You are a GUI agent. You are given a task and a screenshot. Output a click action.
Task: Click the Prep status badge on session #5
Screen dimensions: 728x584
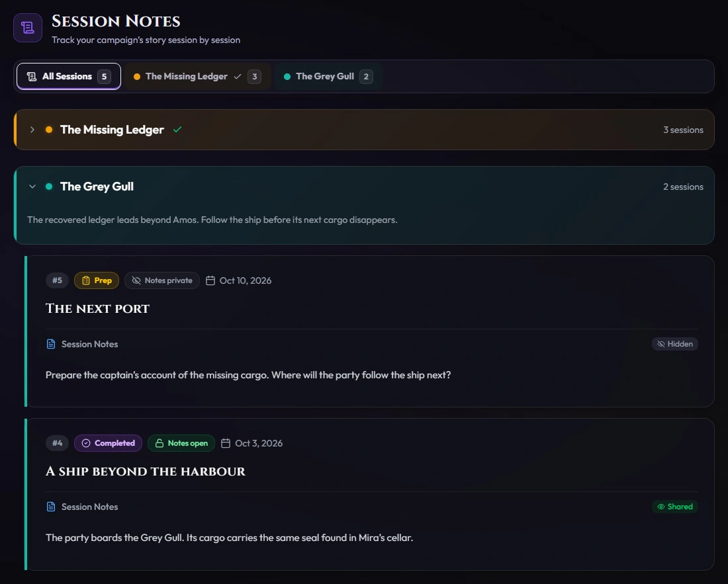coord(97,280)
